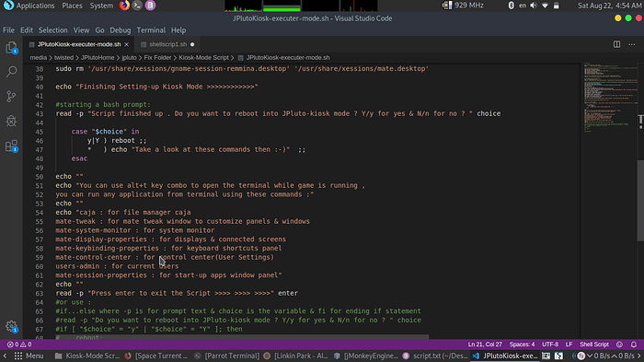Open the Manage gear settings icon
644x362 pixels.
point(11,327)
